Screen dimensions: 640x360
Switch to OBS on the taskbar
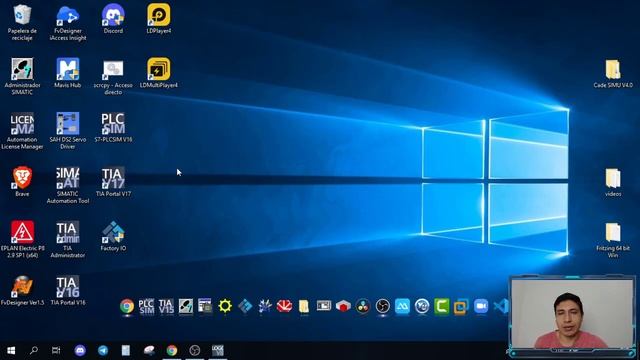(x=195, y=350)
